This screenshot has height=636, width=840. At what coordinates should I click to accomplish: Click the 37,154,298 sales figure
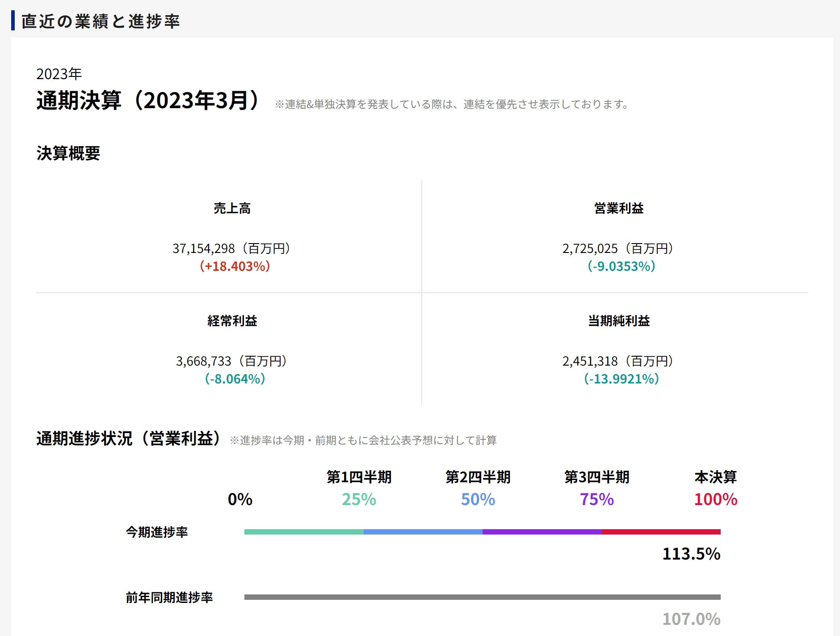click(204, 249)
